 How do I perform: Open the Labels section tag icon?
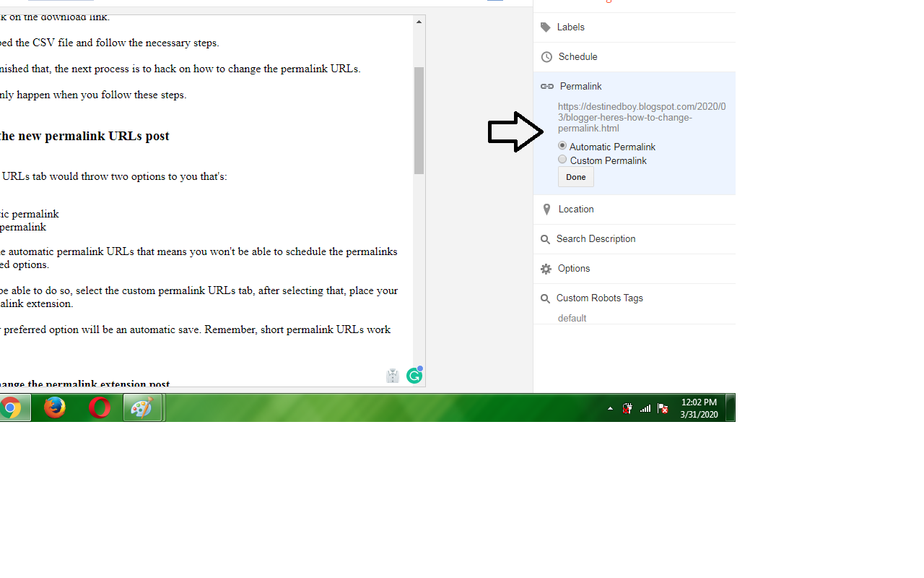[546, 27]
